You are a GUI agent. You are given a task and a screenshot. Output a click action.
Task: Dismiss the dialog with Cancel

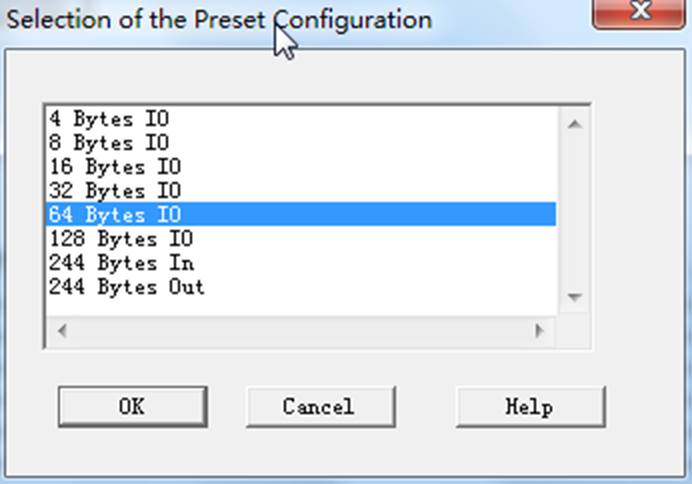321,406
